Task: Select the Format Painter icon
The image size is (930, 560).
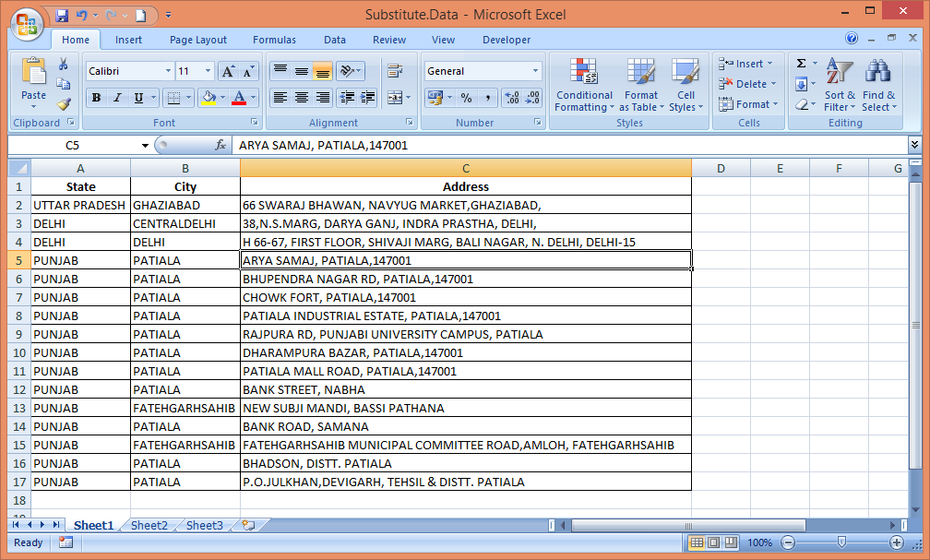Action: pyautogui.click(x=65, y=104)
